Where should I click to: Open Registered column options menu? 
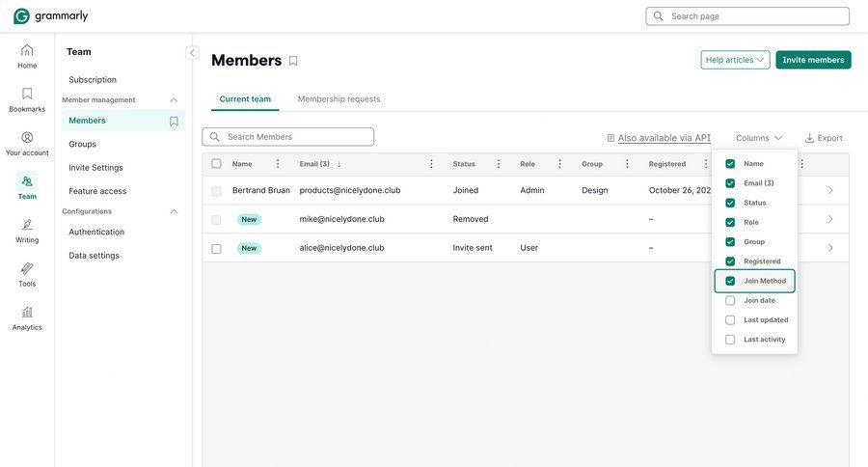coord(705,164)
